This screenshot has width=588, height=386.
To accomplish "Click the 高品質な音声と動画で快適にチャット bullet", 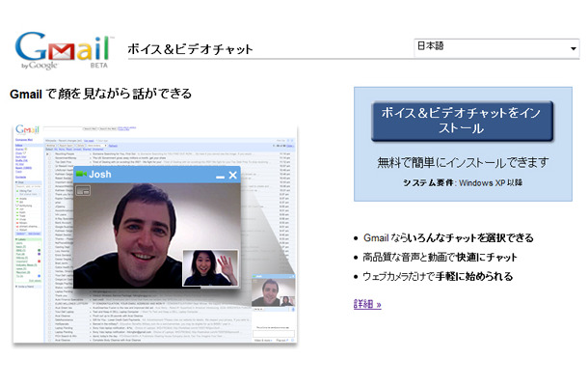I will 440,258.
